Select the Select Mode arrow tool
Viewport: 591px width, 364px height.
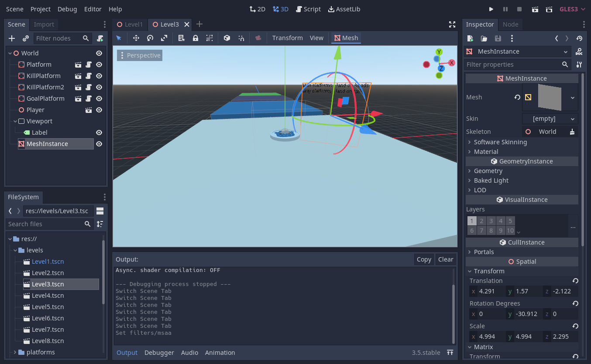point(119,38)
